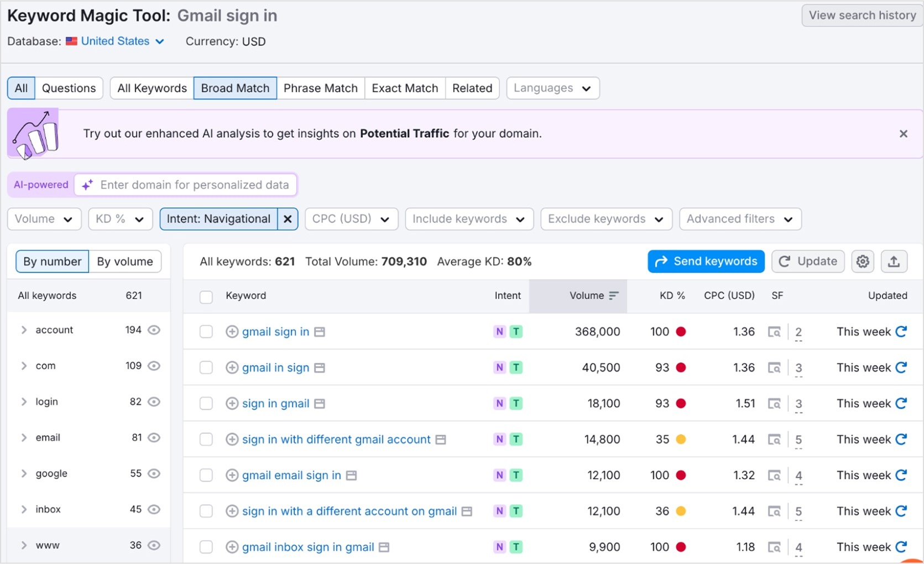Switch to the Related tab
The image size is (924, 564).
472,88
